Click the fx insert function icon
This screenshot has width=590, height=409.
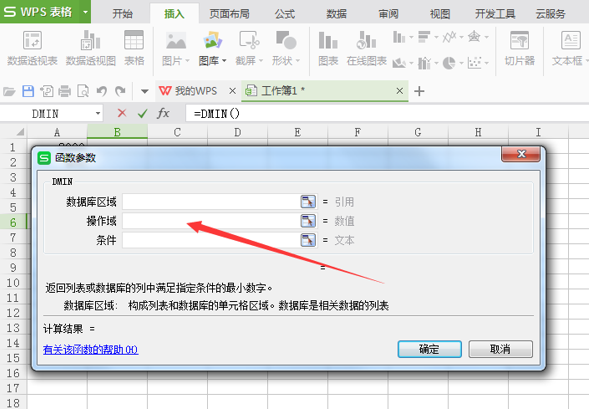(x=163, y=113)
